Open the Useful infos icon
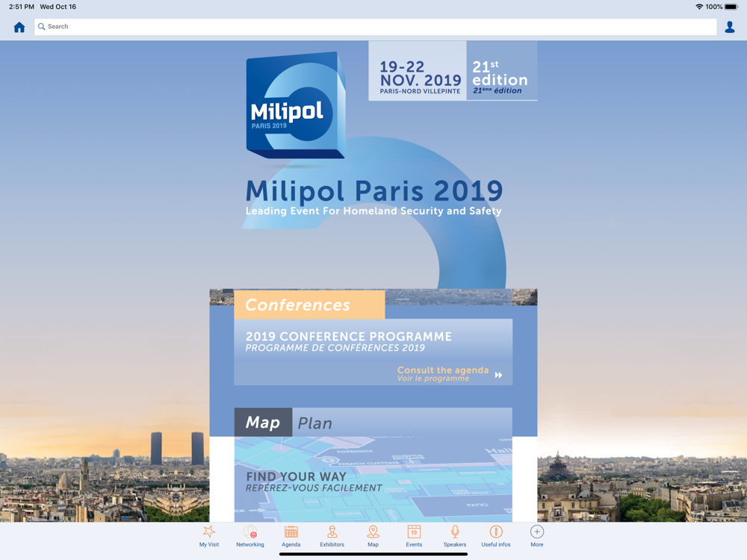The width and height of the screenshot is (747, 560). 496,532
